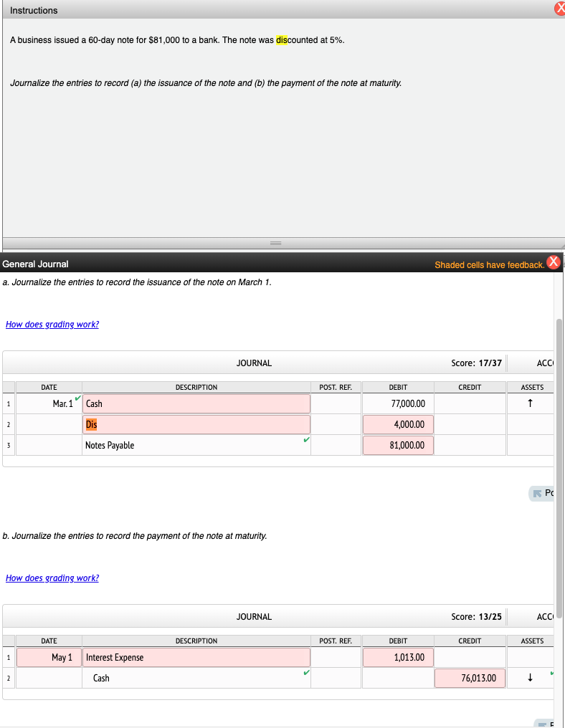Click the up arrow in Assets column
Screen dimensions: 565x728
[530, 403]
